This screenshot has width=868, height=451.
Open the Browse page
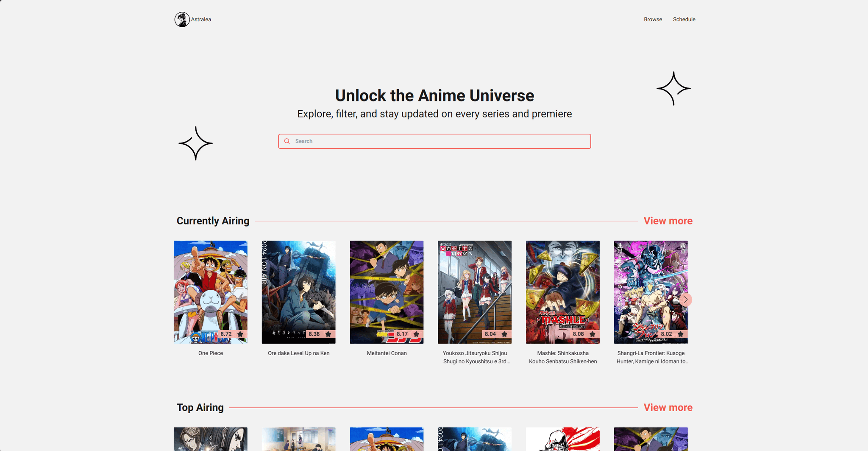pyautogui.click(x=653, y=20)
